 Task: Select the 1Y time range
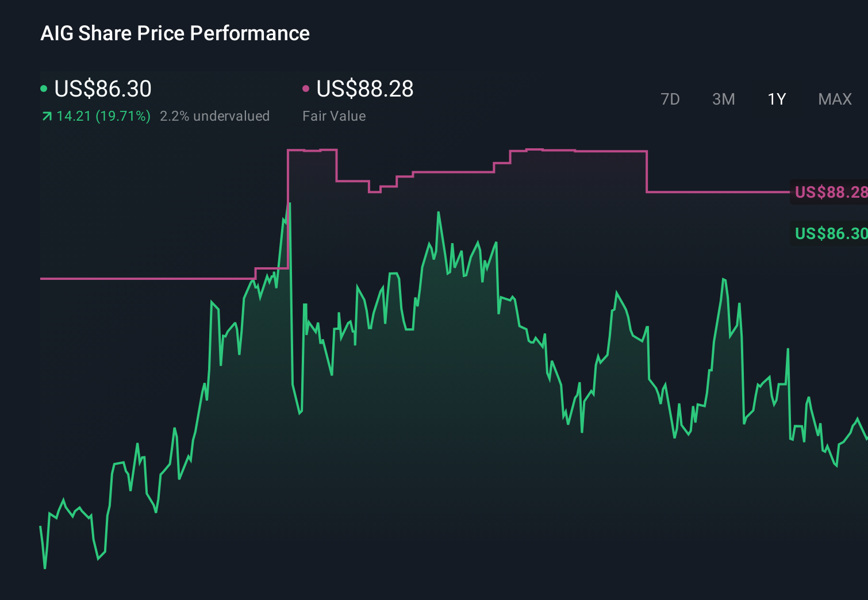(776, 99)
